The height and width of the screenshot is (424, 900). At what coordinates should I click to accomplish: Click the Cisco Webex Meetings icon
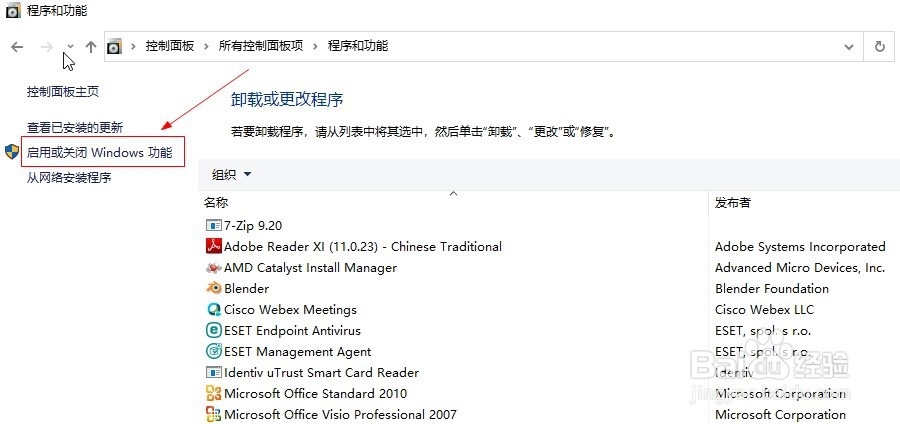[214, 310]
